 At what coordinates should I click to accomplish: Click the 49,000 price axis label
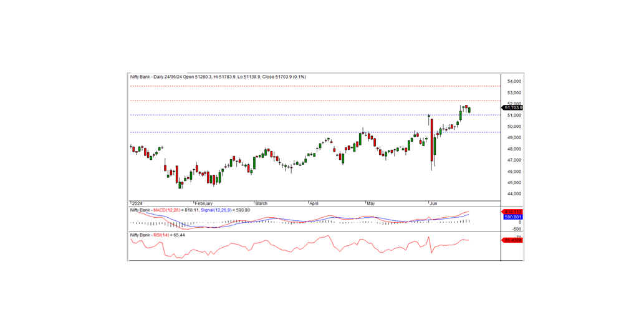514,138
